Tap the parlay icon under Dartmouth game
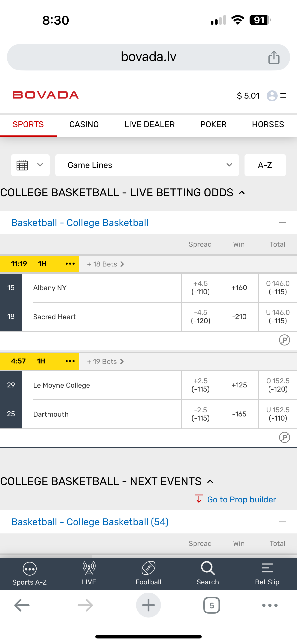The image size is (297, 644). [284, 437]
